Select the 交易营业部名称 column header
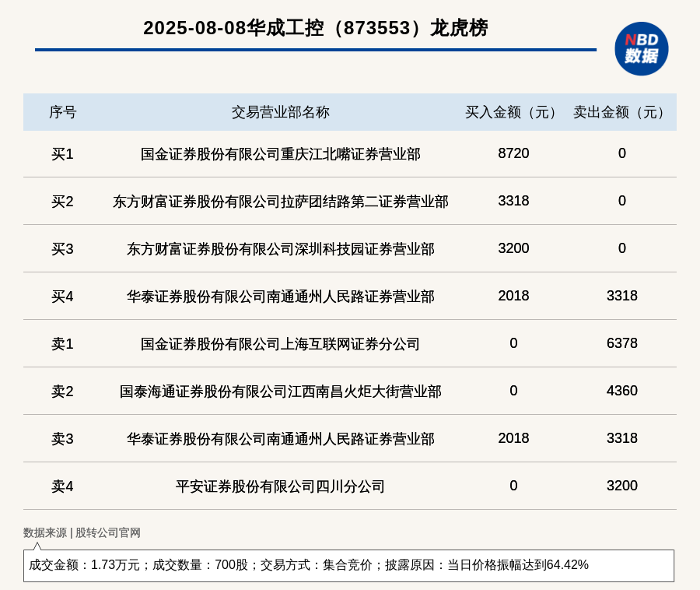The width and height of the screenshot is (700, 590). tap(280, 112)
